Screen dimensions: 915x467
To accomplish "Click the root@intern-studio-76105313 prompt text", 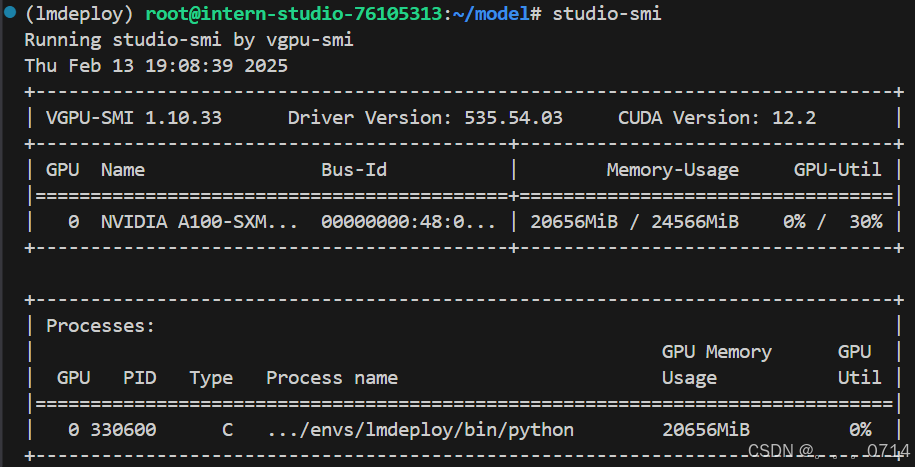I will (294, 13).
